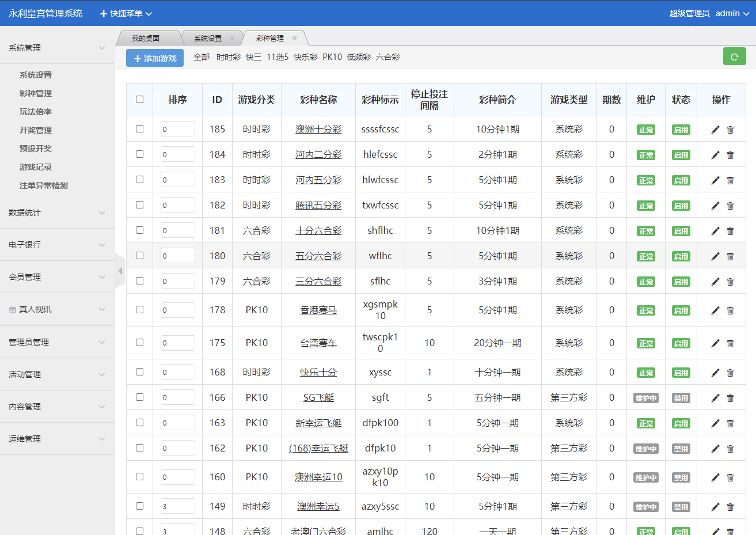
Task: Switch to the 我的桌面 tab
Action: [x=145, y=39]
